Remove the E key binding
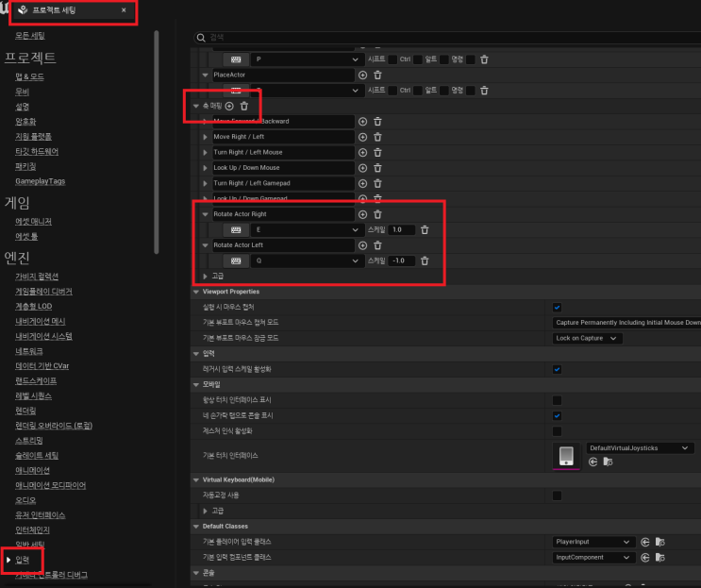701x588 pixels. (x=425, y=230)
